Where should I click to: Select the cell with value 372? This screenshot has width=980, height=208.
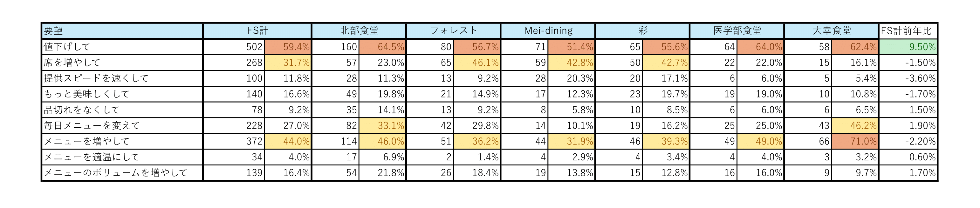click(234, 141)
